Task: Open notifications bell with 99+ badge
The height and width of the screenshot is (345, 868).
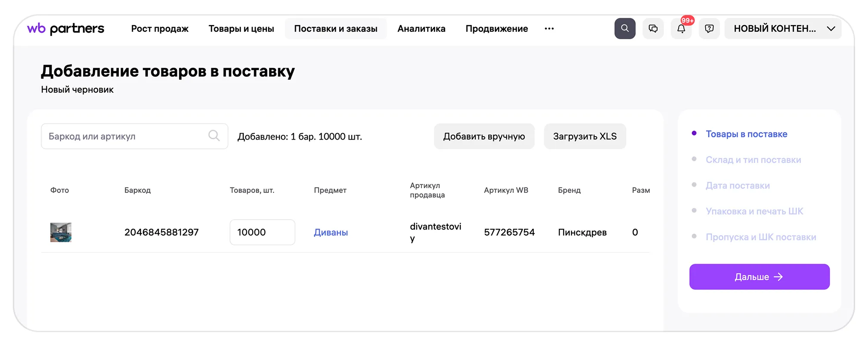Action: 681,29
